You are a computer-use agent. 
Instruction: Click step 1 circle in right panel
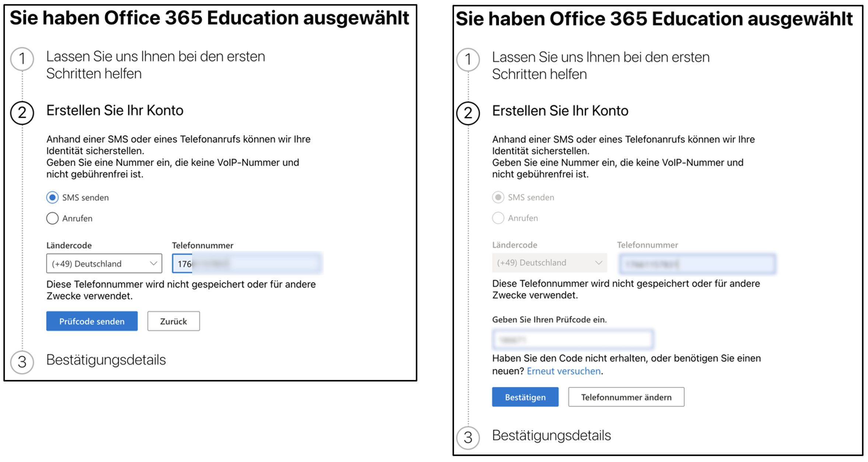(468, 60)
